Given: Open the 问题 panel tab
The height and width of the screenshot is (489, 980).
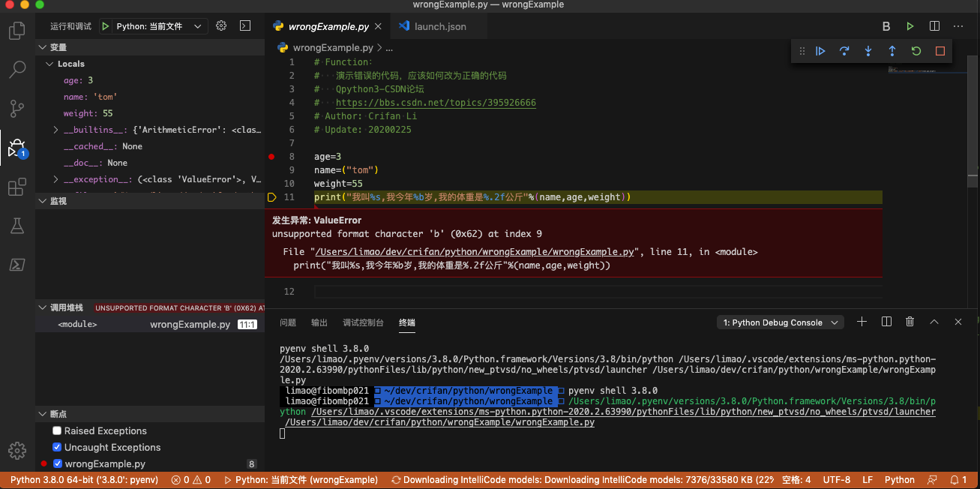Looking at the screenshot, I should [x=288, y=322].
